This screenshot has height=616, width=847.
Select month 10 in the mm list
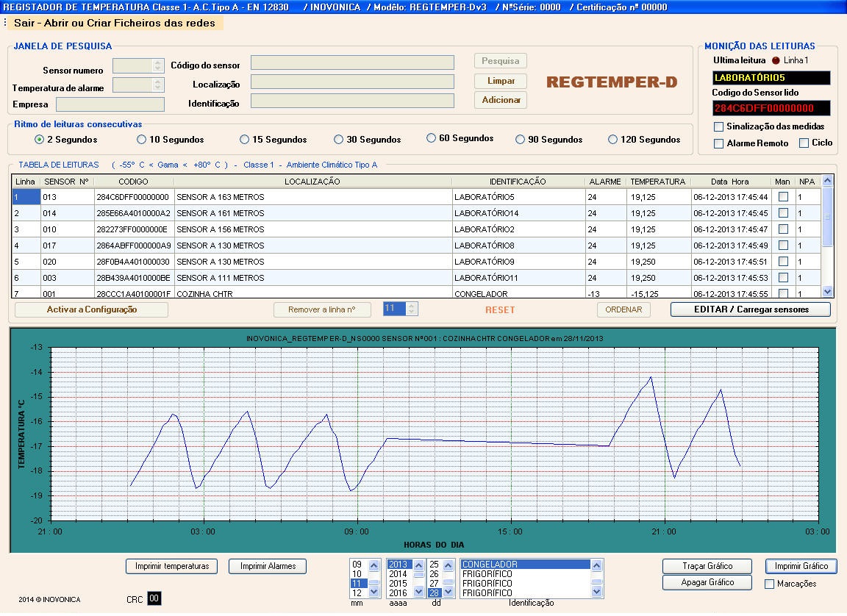click(357, 574)
